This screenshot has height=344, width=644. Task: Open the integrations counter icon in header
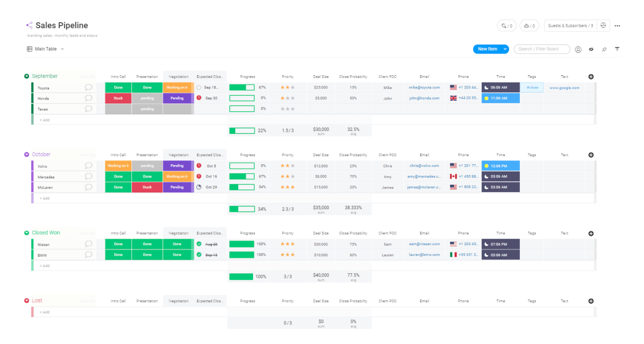tap(507, 26)
